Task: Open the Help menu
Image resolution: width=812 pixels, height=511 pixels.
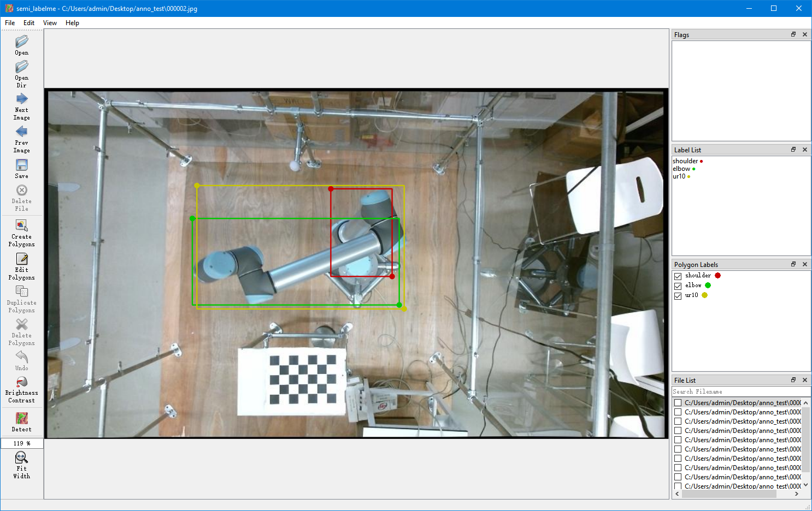Action: (72, 23)
